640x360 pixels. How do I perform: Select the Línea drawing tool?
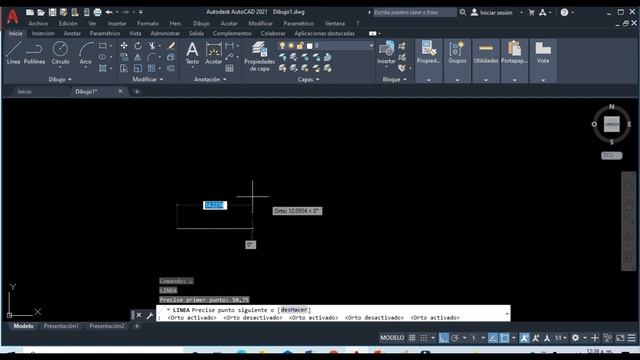13,52
